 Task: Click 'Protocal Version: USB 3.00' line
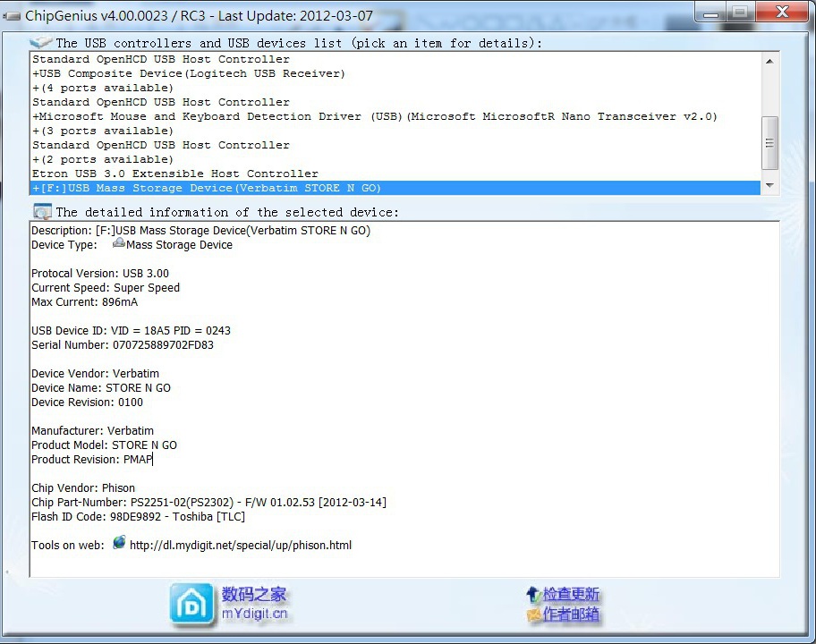pos(100,274)
